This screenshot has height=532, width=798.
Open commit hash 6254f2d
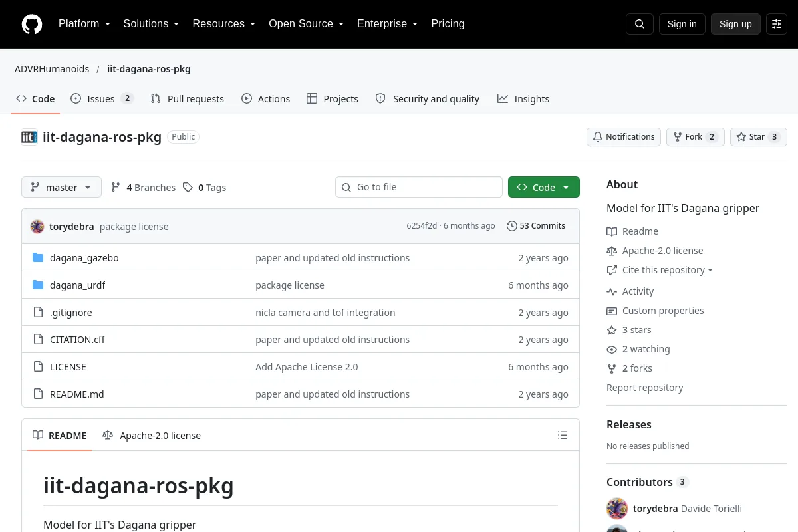[422, 226]
